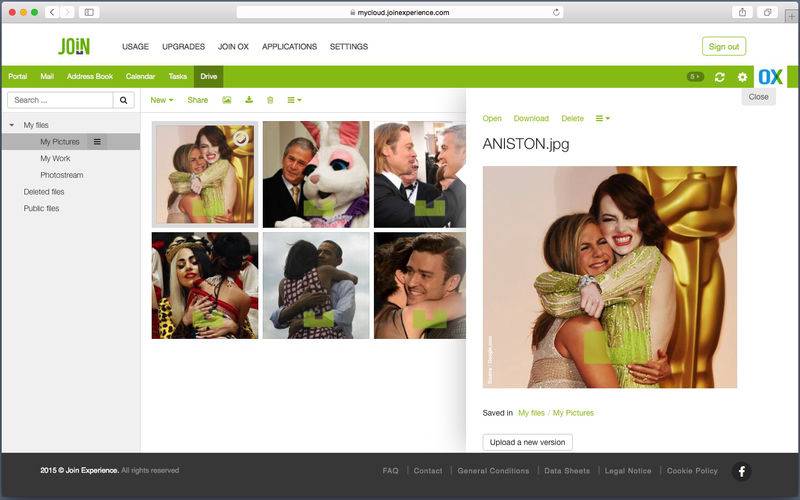Viewport: 800px width, 500px height.
Task: Click the large ANISTON.jpg preview image
Action: (610, 277)
